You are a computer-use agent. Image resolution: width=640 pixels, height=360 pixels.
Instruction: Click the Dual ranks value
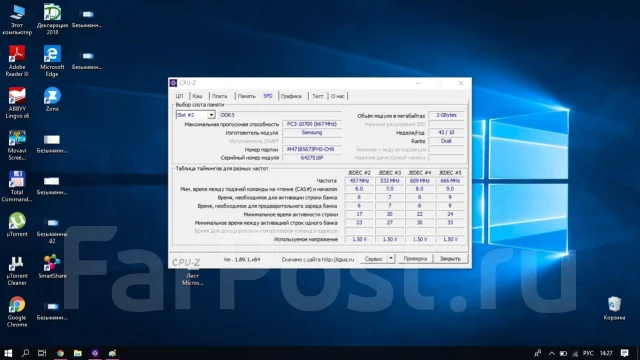446,141
